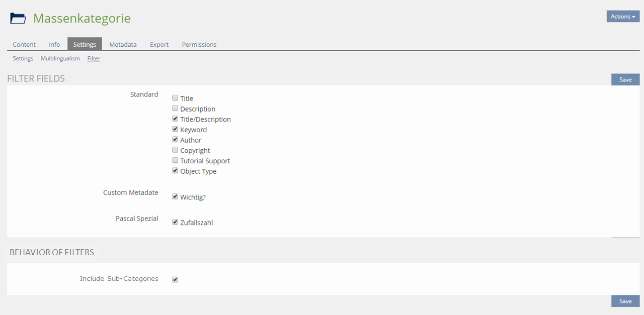The width and height of the screenshot is (644, 315).
Task: Click the top Save button
Action: tap(625, 79)
